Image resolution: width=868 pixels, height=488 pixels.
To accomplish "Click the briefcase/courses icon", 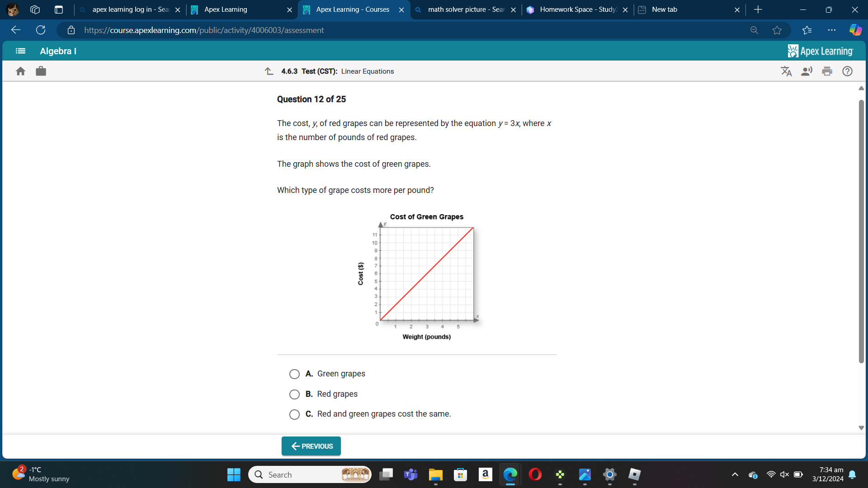I will (41, 71).
